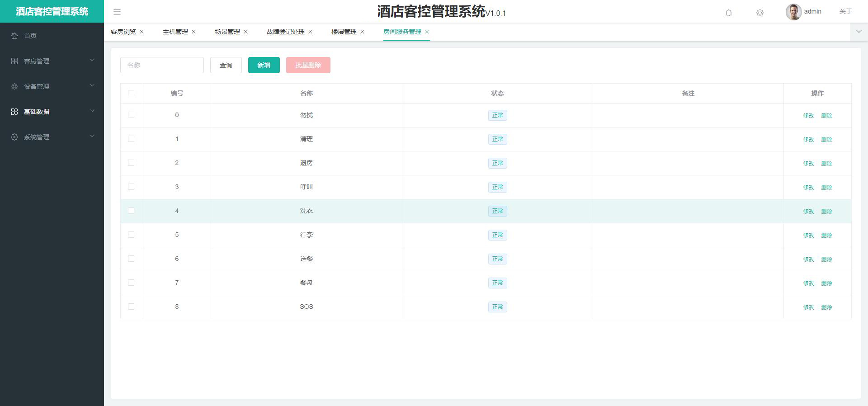
Task: Expand the 设备管理 sidebar menu
Action: tap(52, 86)
